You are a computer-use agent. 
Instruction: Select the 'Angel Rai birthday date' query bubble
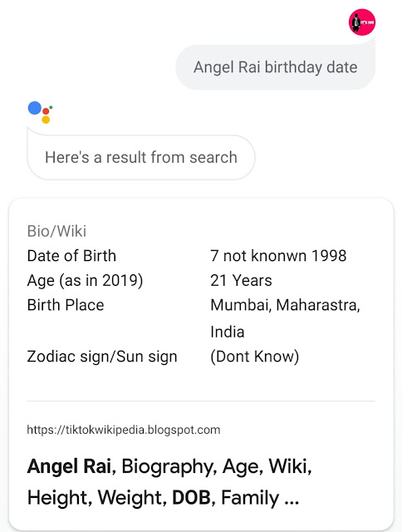click(275, 67)
